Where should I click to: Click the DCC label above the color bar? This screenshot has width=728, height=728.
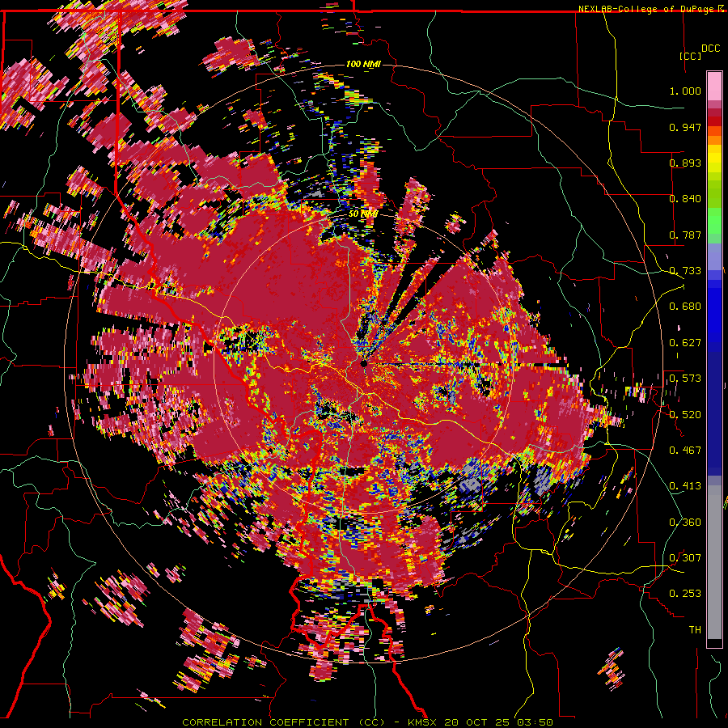[x=710, y=49]
